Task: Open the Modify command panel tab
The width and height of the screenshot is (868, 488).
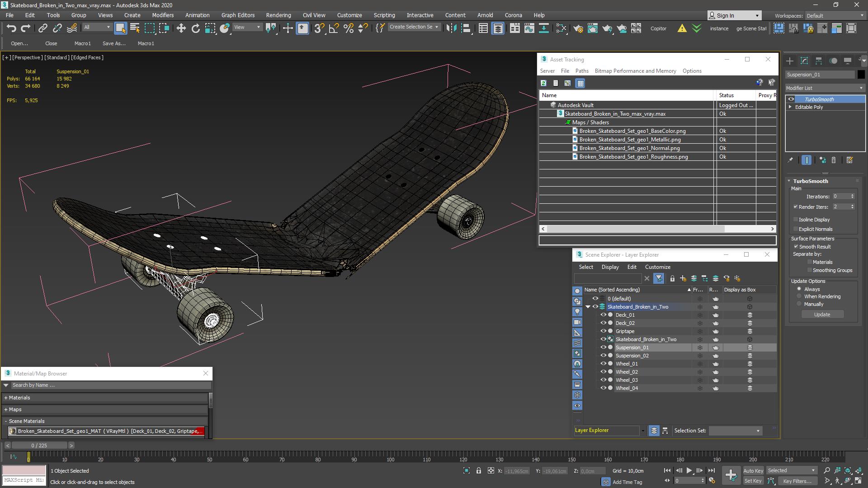Action: [x=804, y=61]
